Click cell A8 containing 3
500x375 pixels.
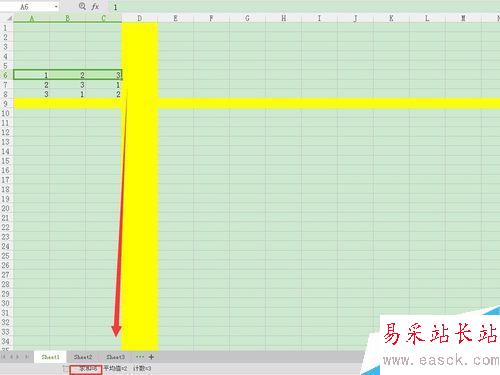(32, 94)
